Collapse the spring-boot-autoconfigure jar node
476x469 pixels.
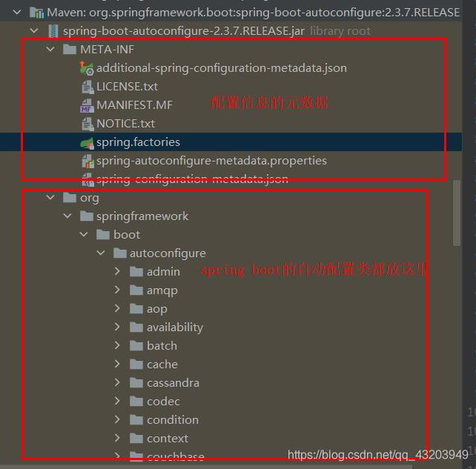point(34,30)
